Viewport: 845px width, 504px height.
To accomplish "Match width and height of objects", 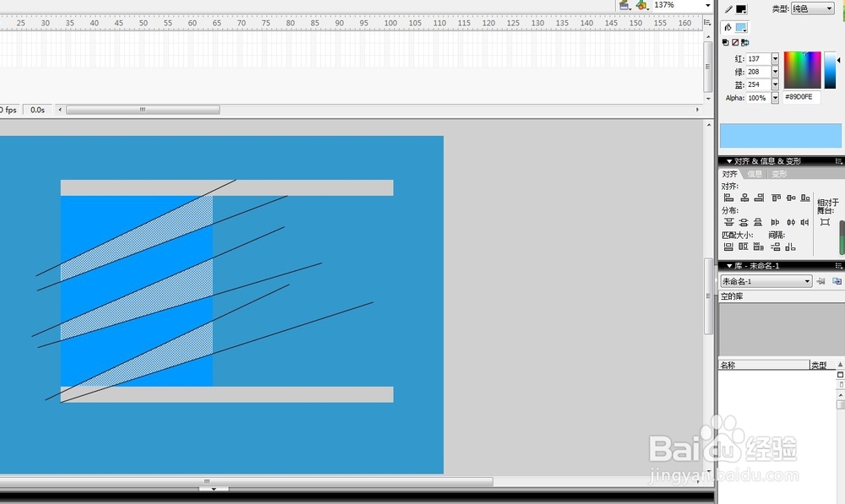I will click(759, 247).
